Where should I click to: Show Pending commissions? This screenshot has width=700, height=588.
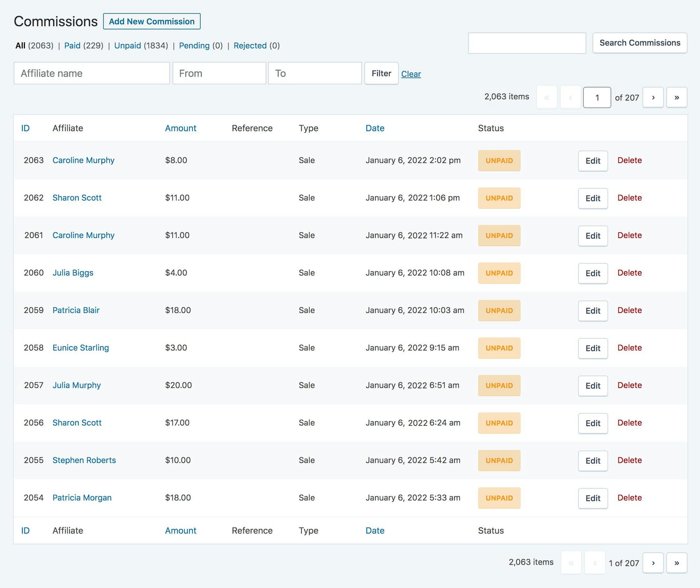pyautogui.click(x=195, y=45)
